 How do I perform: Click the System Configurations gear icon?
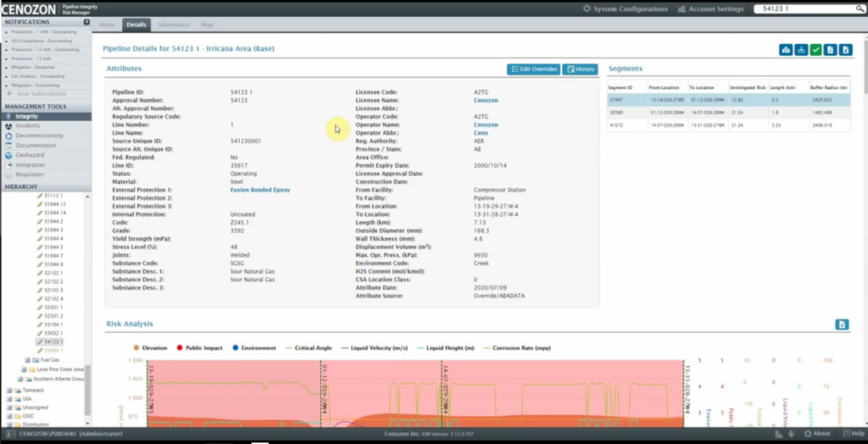(587, 8)
